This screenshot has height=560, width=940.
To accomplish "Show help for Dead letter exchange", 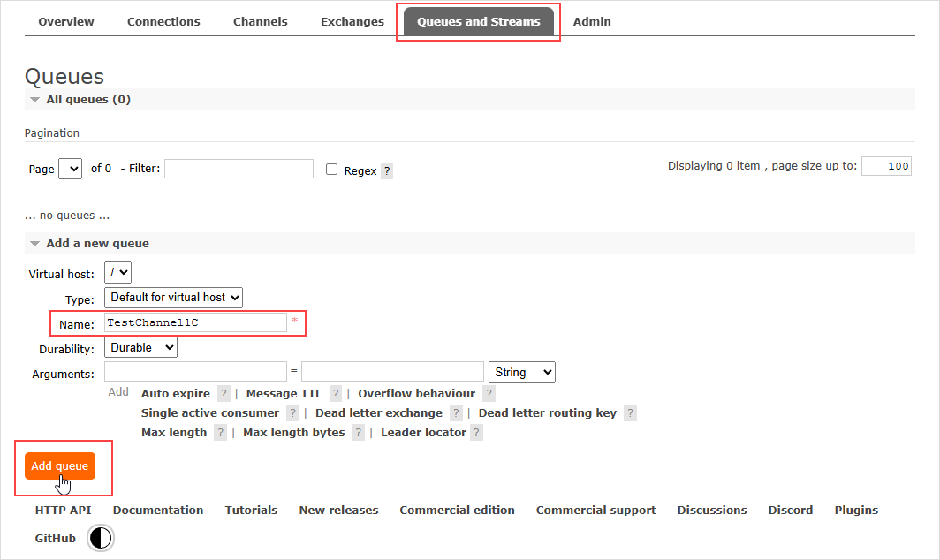I will click(x=456, y=413).
